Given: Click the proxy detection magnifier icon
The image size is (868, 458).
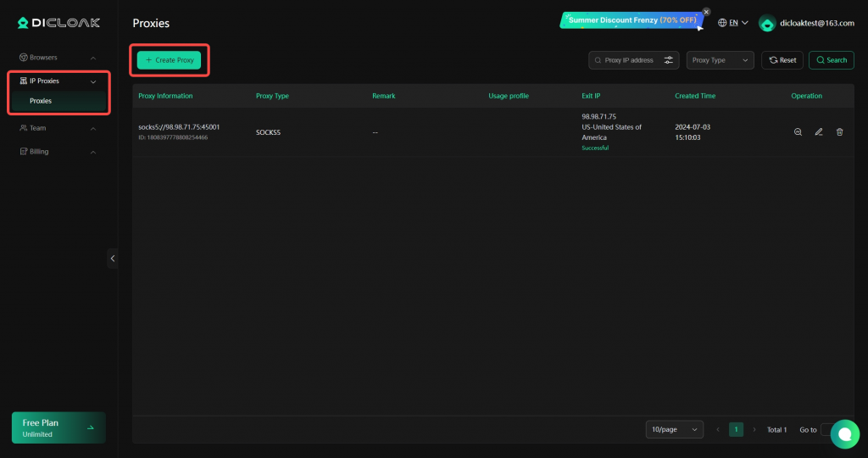Looking at the screenshot, I should [798, 131].
